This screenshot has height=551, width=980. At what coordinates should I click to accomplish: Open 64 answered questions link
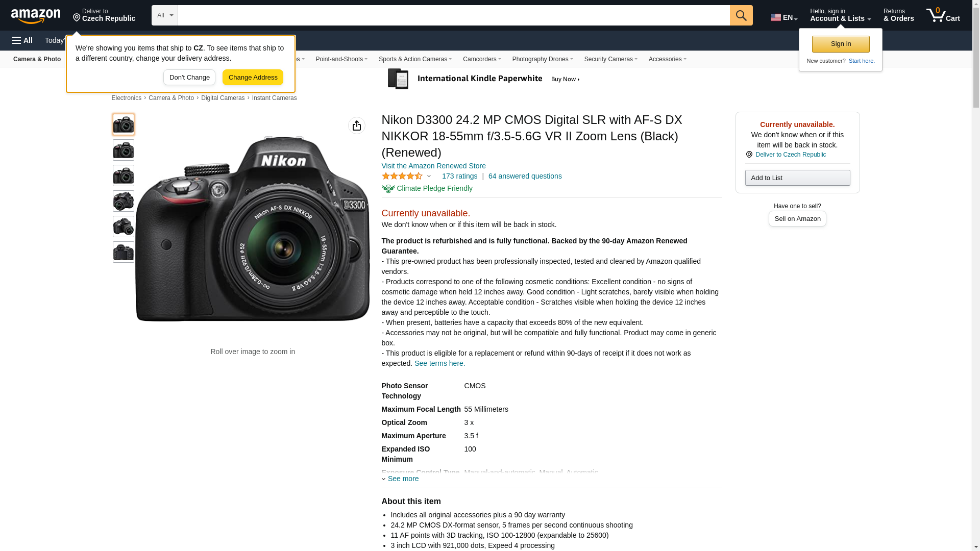point(524,176)
